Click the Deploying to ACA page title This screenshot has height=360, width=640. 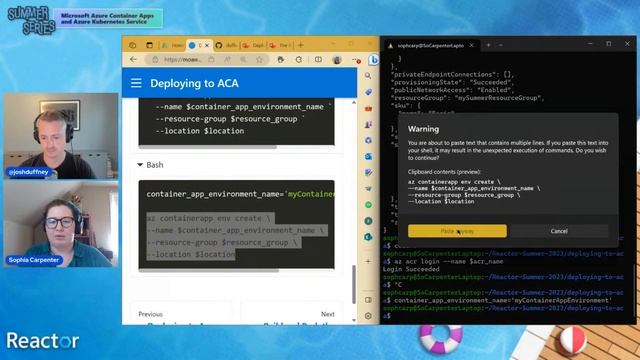point(194,83)
